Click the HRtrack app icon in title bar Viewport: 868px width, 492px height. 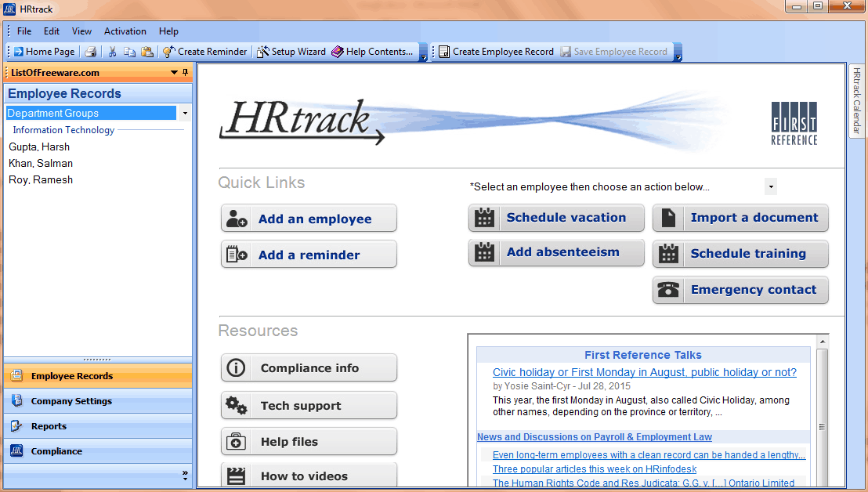coord(9,9)
